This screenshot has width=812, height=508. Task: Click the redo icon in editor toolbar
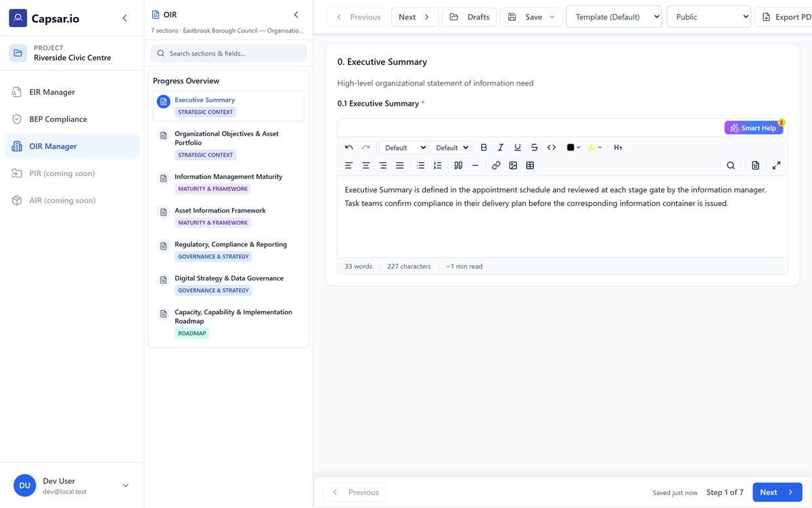tap(366, 148)
